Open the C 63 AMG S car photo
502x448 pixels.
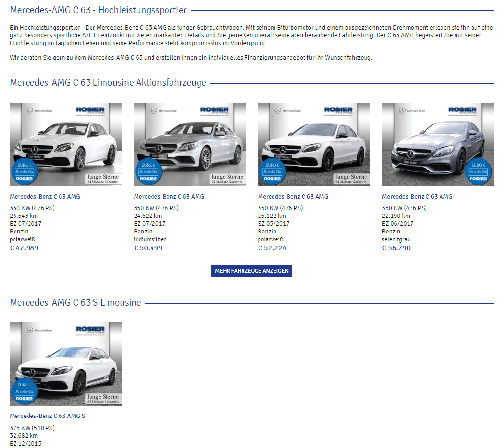coord(66,364)
